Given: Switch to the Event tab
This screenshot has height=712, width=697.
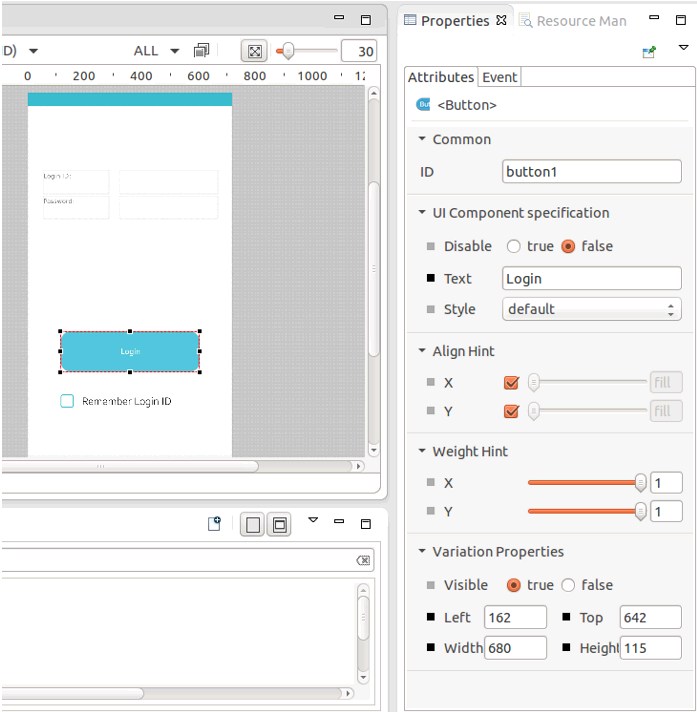Looking at the screenshot, I should [x=500, y=77].
